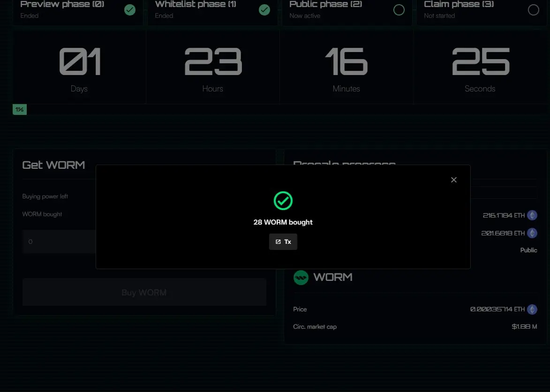Click the 216.1784 ETH value
Screen dimensions: 550x392
pyautogui.click(x=504, y=215)
